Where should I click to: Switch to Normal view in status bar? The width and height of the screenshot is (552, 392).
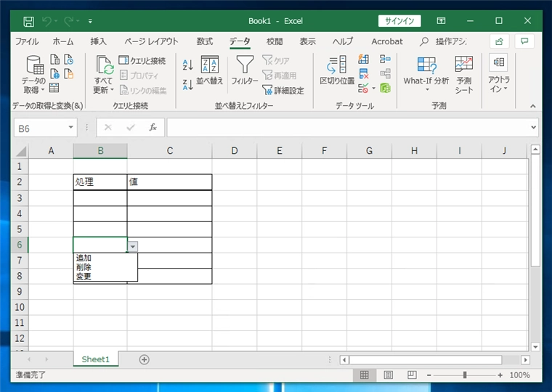(x=365, y=375)
